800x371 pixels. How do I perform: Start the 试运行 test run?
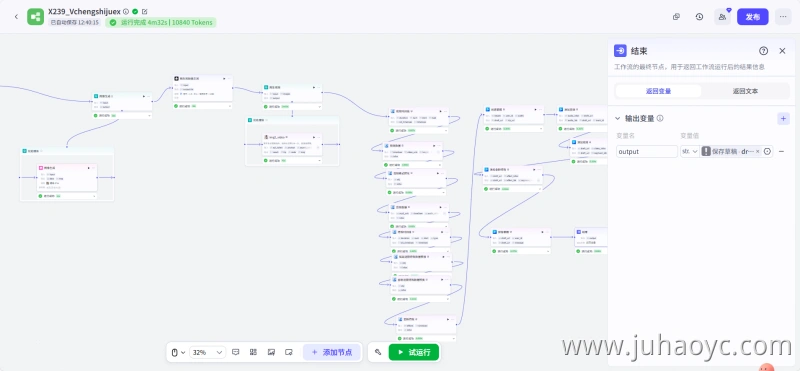414,352
